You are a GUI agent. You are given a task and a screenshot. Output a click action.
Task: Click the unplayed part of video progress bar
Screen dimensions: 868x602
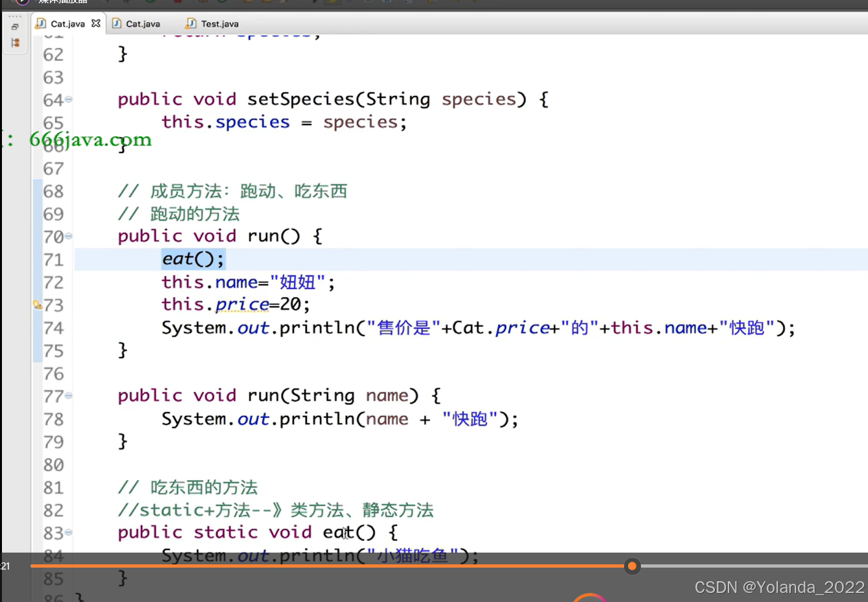click(754, 566)
